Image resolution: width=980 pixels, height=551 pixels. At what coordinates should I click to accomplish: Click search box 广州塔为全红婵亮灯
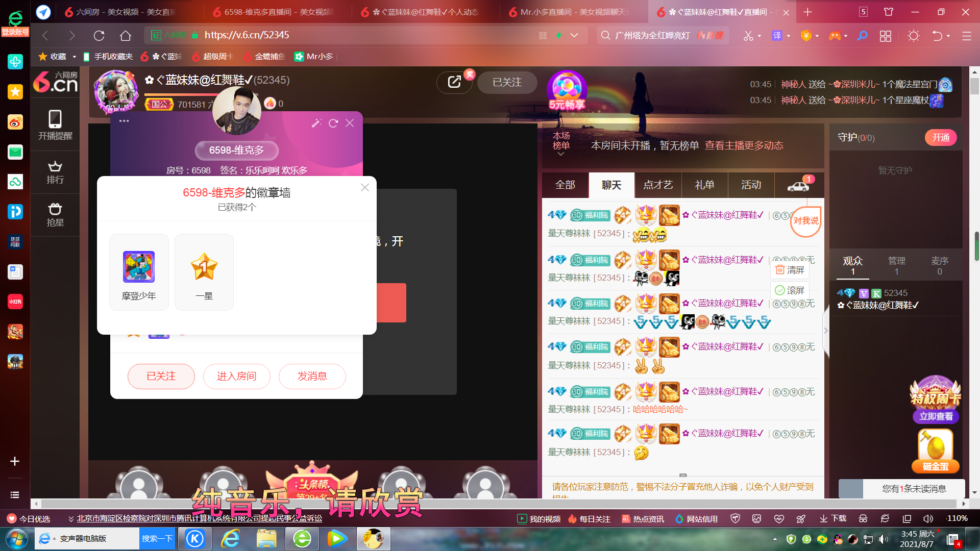652,35
